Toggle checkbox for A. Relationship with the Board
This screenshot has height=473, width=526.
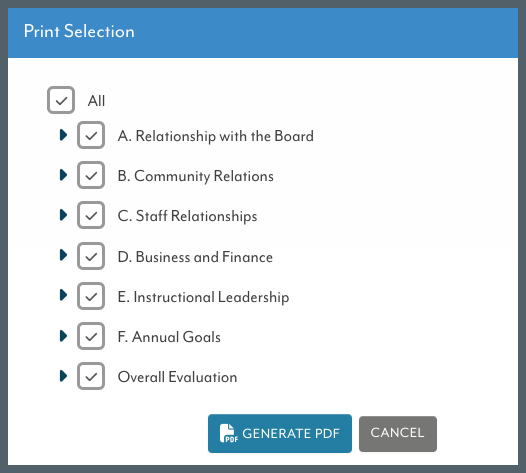point(91,135)
